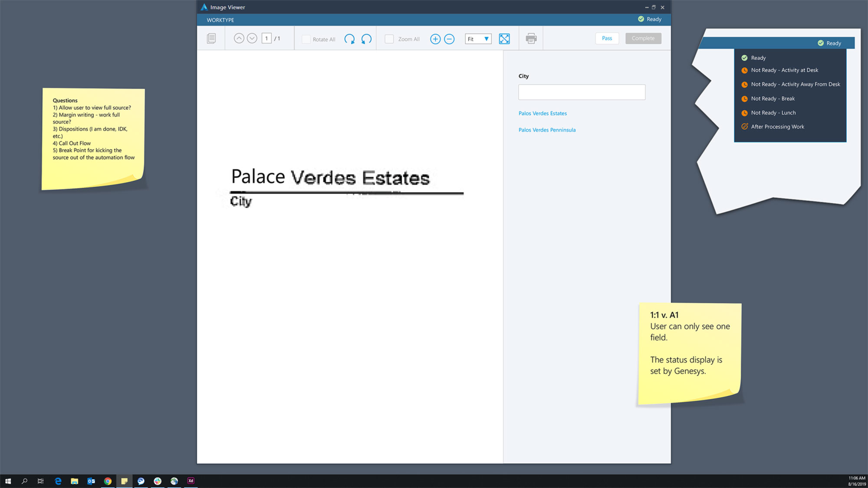Image resolution: width=868 pixels, height=488 pixels.
Task: Go to next page with down arrow
Action: [252, 39]
